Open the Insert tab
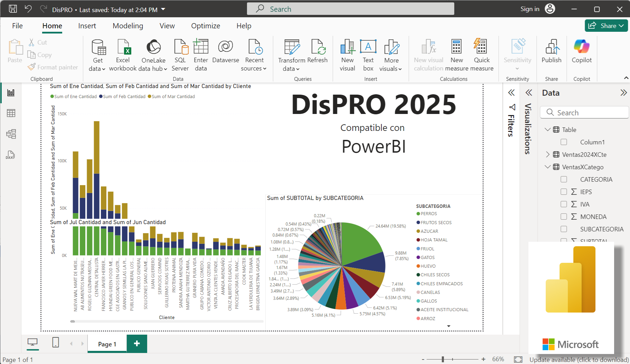The height and width of the screenshot is (364, 630). 87,26
